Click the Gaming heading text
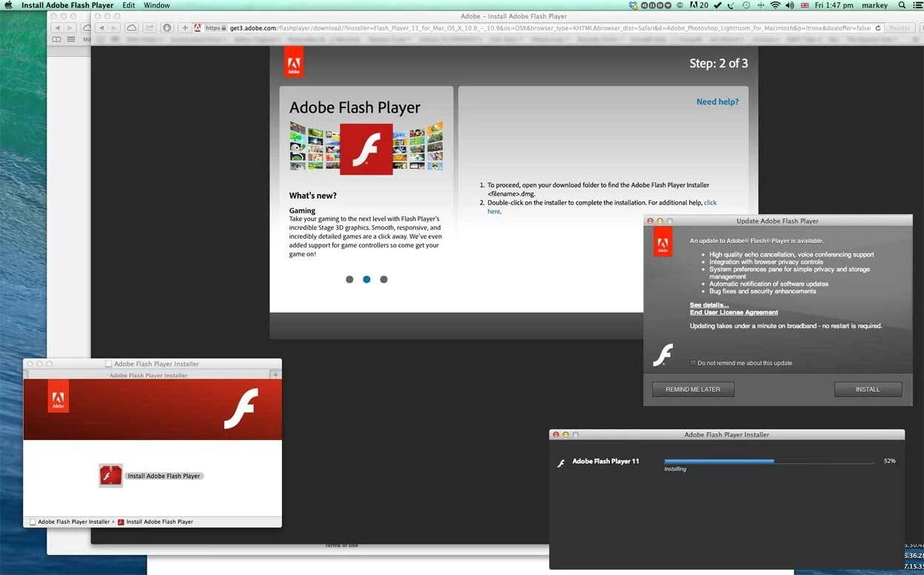 pyautogui.click(x=302, y=210)
